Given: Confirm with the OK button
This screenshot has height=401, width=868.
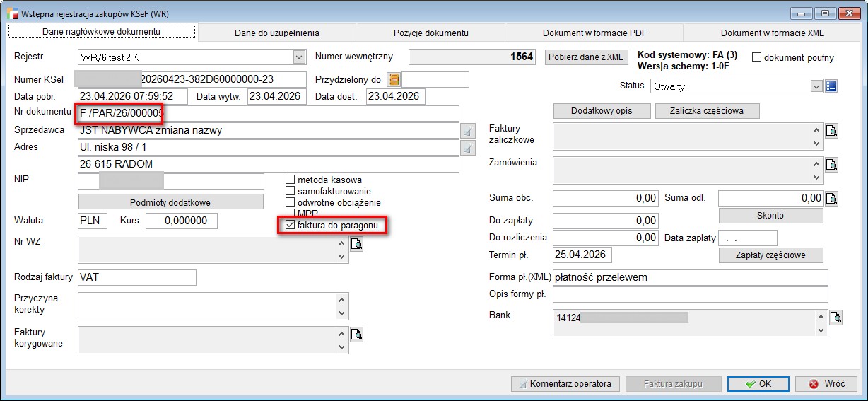Looking at the screenshot, I should click(758, 384).
